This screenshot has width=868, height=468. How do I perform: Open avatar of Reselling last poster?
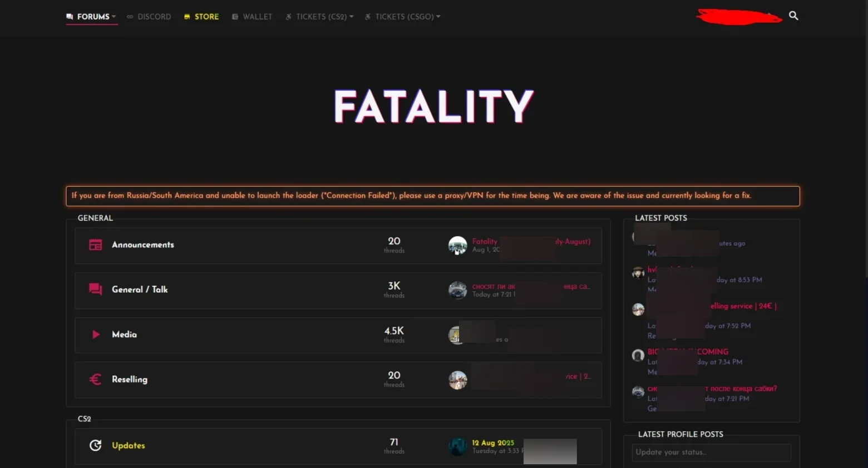(457, 380)
